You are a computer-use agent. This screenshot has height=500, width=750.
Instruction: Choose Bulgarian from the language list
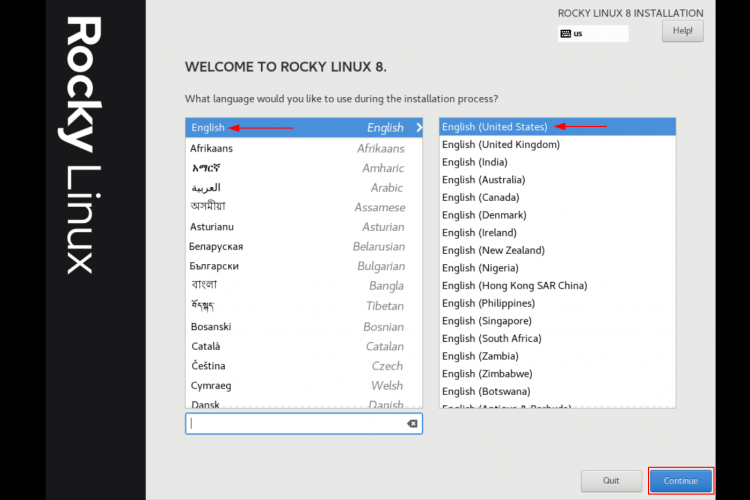[304, 266]
